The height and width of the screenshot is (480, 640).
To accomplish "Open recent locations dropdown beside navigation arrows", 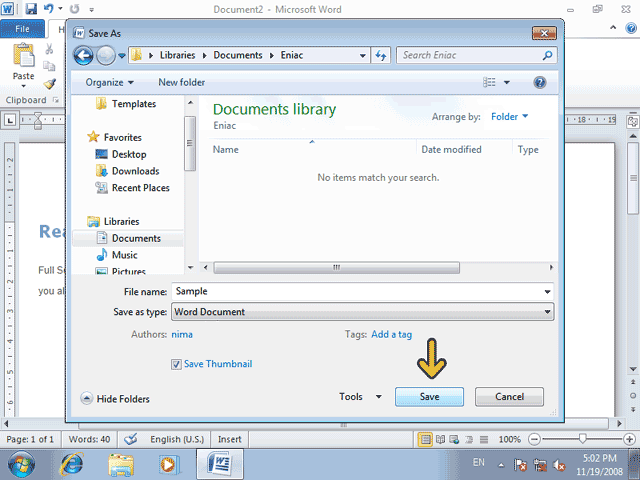I will [x=122, y=56].
